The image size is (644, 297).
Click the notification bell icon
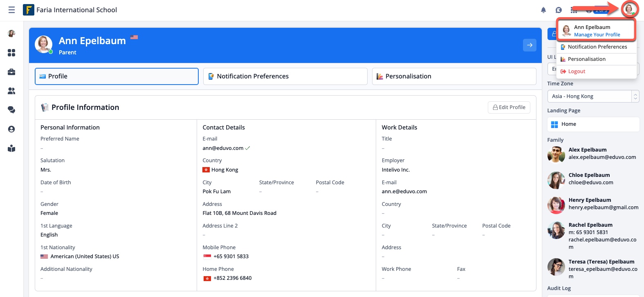[x=543, y=10]
